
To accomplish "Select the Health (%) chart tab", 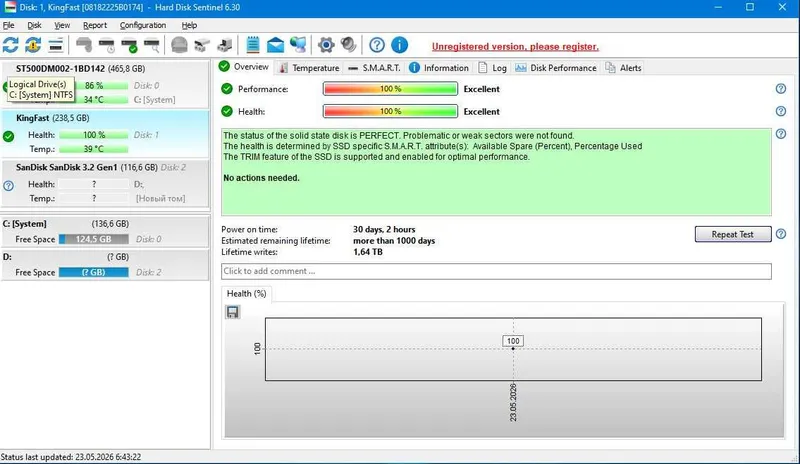I will tap(246, 294).
